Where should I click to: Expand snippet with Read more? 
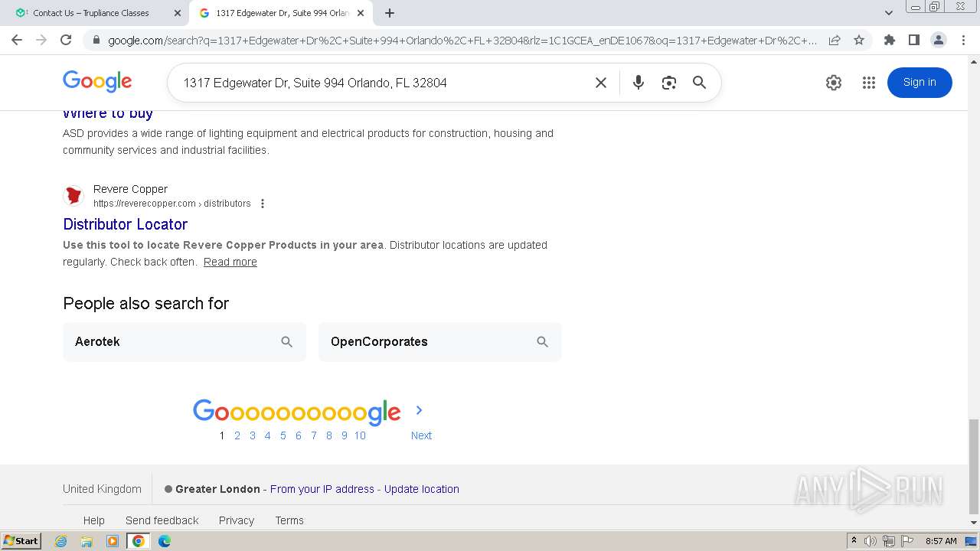(x=230, y=262)
